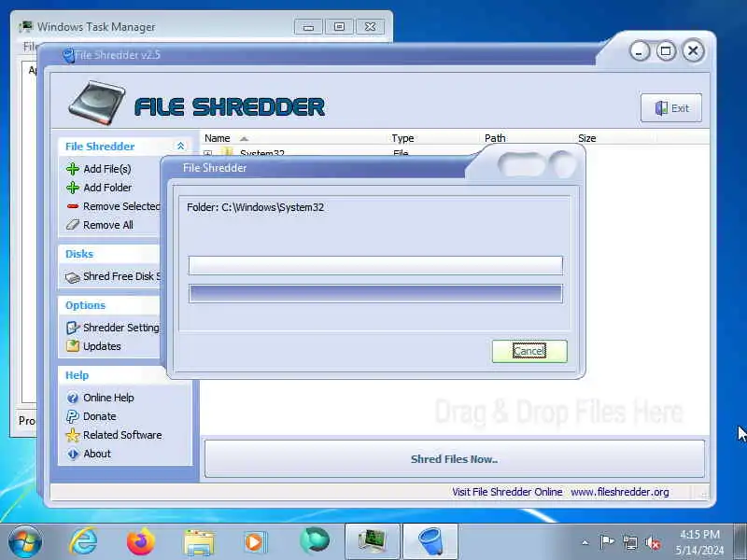Click the muted volume tray icon
The image size is (747, 560).
pyautogui.click(x=653, y=542)
